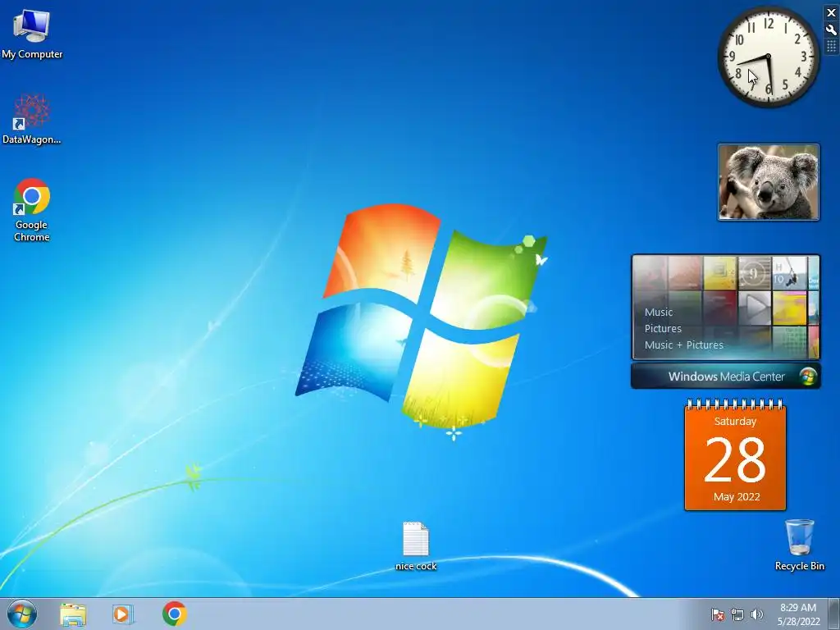Viewport: 840px width, 630px height.
Task: Open the clock gadget options wrench
Action: point(832,30)
